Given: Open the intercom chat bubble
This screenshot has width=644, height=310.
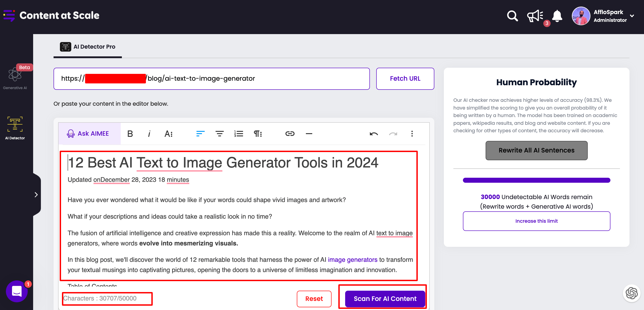Looking at the screenshot, I should [17, 291].
